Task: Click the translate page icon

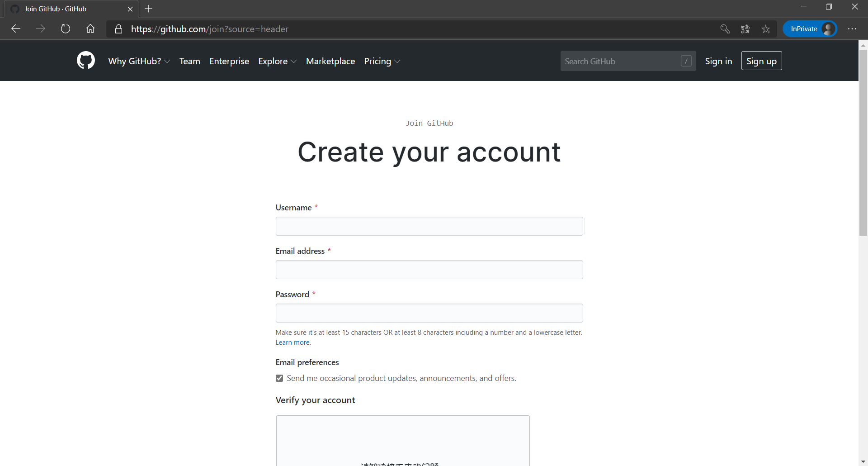Action: pyautogui.click(x=745, y=29)
